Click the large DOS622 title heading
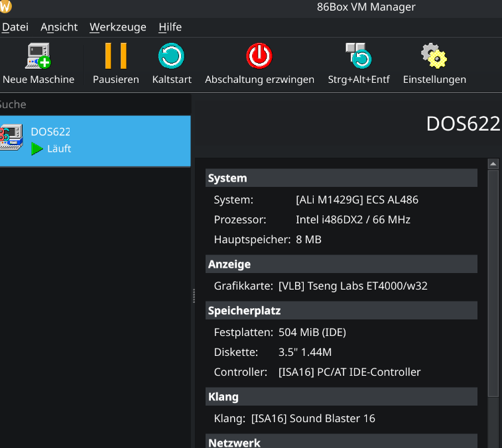Image resolution: width=502 pixels, height=448 pixels. [x=464, y=123]
